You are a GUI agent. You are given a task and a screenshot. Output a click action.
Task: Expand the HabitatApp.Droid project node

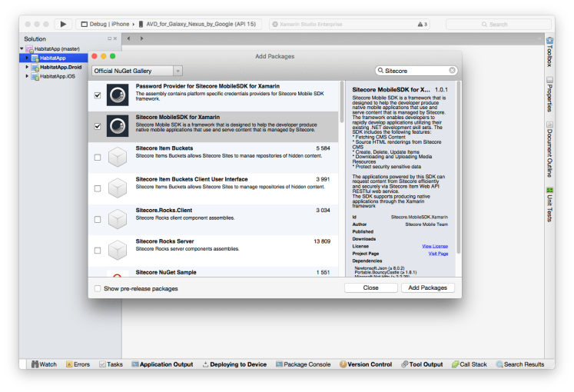pyautogui.click(x=28, y=67)
